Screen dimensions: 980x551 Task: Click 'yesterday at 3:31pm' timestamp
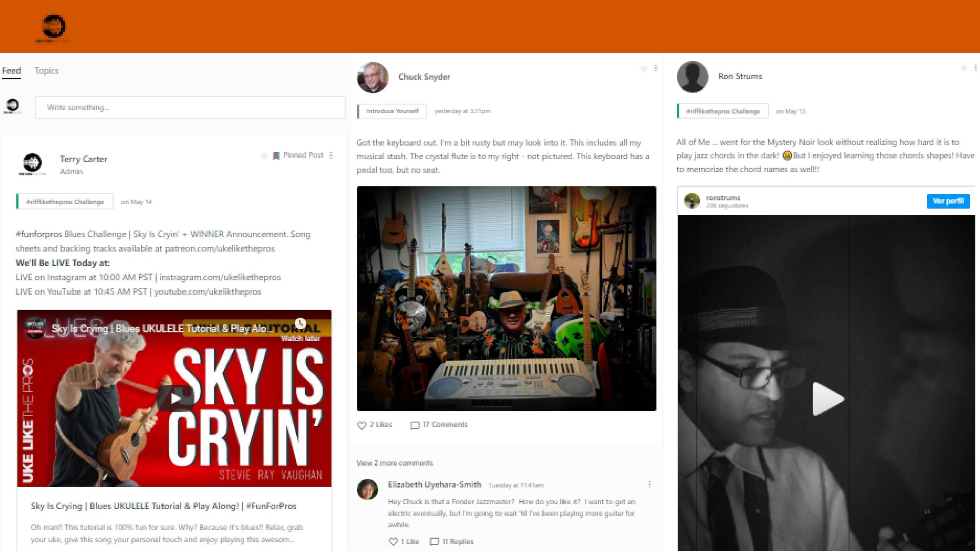pos(462,111)
